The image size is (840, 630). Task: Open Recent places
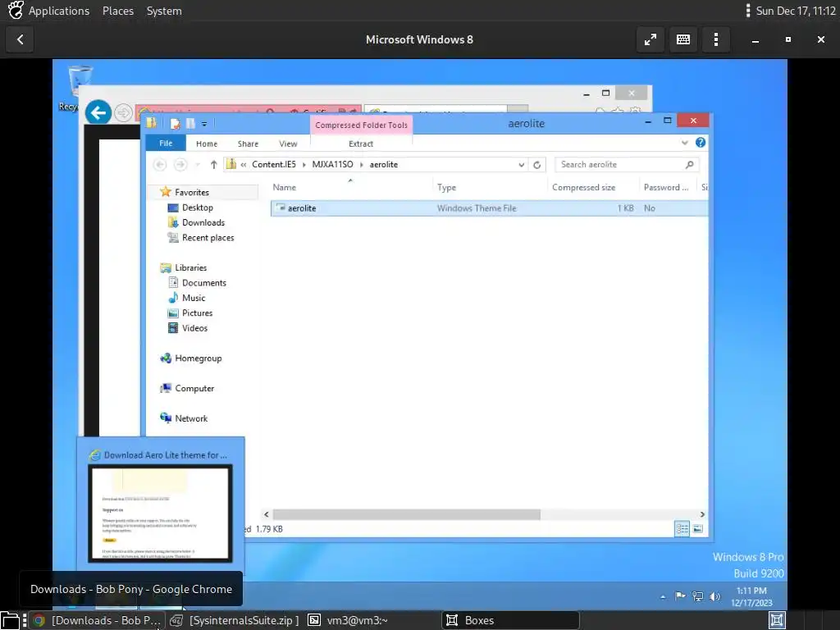(208, 237)
